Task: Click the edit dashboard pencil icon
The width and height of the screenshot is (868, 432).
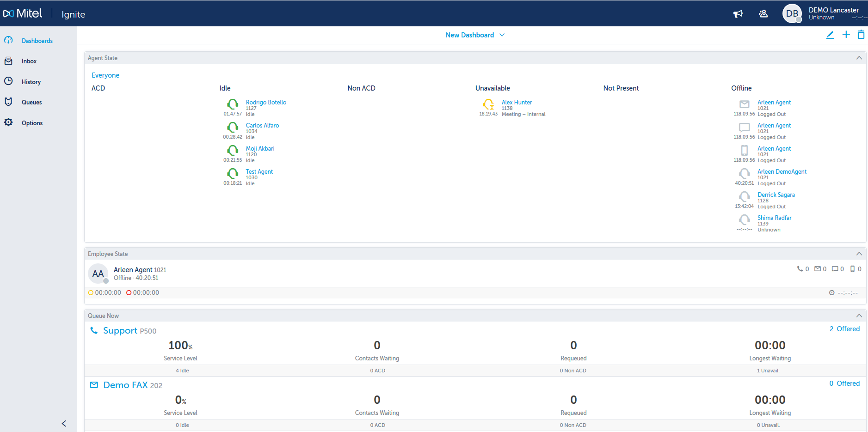Action: 830,35
